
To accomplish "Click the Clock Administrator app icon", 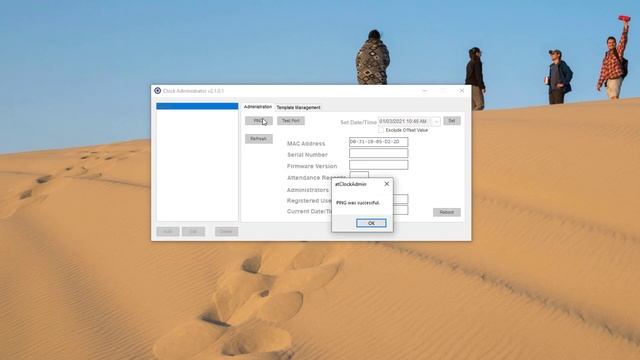I will 158,91.
